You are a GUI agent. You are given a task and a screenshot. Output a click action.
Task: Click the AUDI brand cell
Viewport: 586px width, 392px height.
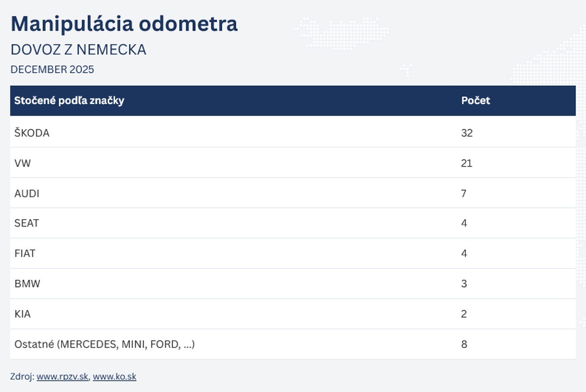[x=27, y=193]
